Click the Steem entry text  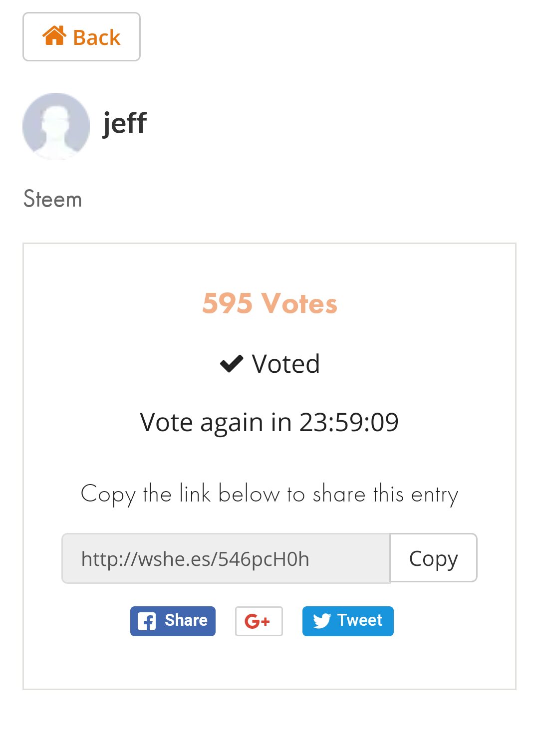52,199
